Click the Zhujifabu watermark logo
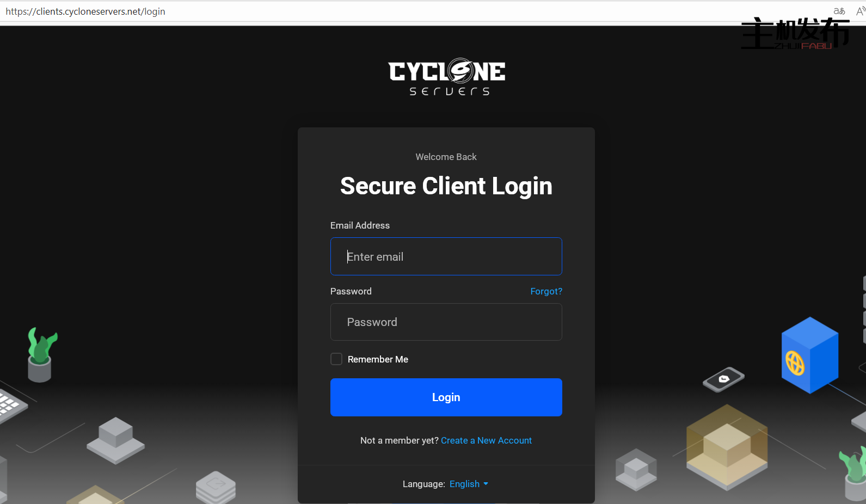Viewport: 866px width, 504px height. coord(795,34)
